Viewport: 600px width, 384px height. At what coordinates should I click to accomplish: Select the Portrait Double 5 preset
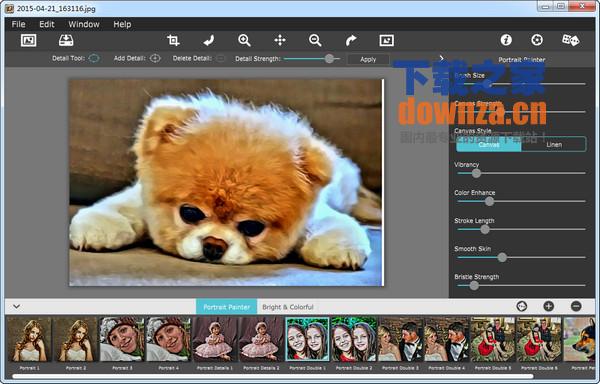(492, 339)
